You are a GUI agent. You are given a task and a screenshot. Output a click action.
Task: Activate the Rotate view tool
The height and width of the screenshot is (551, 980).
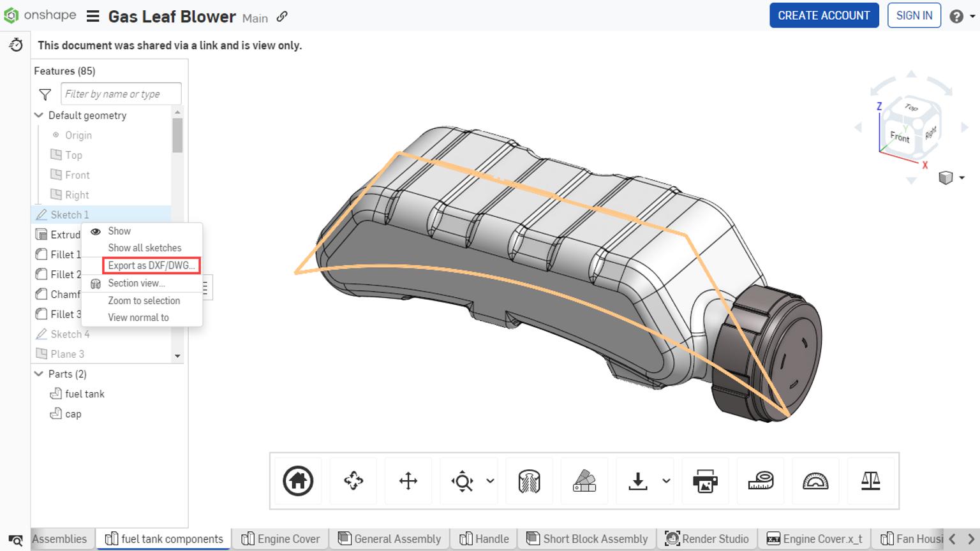point(353,481)
